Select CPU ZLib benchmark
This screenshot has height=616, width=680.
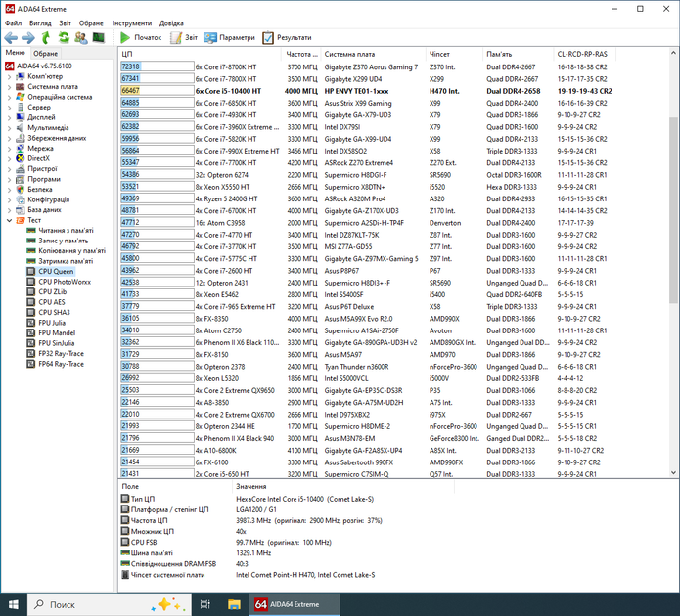pyautogui.click(x=53, y=292)
